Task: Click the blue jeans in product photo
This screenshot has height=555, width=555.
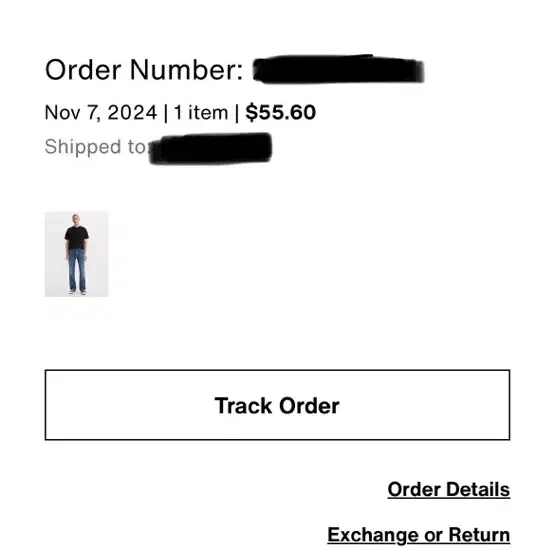Action: coord(77,269)
